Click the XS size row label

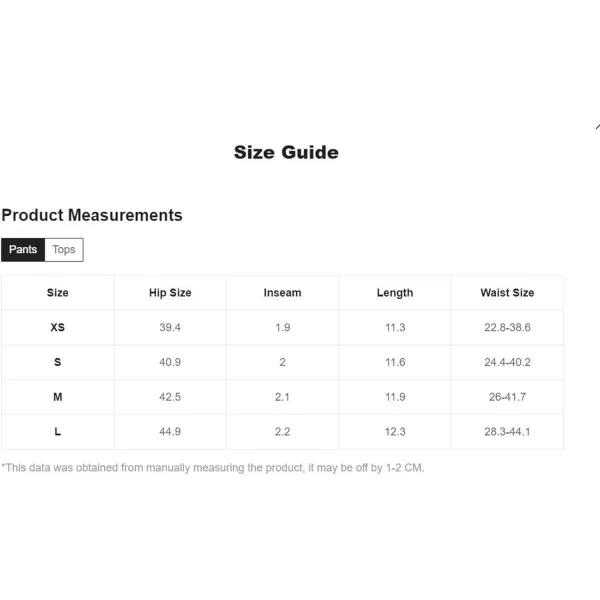[58, 328]
